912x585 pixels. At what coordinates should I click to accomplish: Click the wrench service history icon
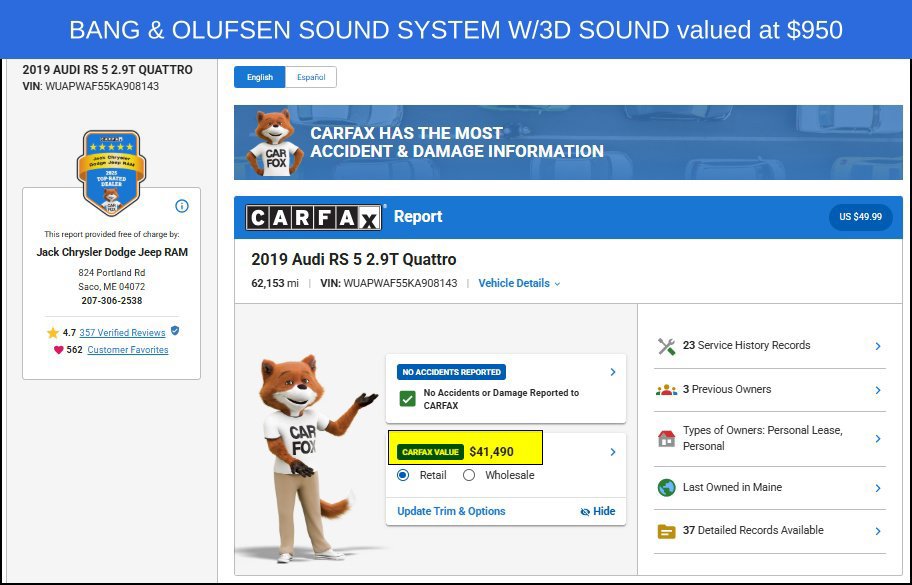pyautogui.click(x=667, y=346)
